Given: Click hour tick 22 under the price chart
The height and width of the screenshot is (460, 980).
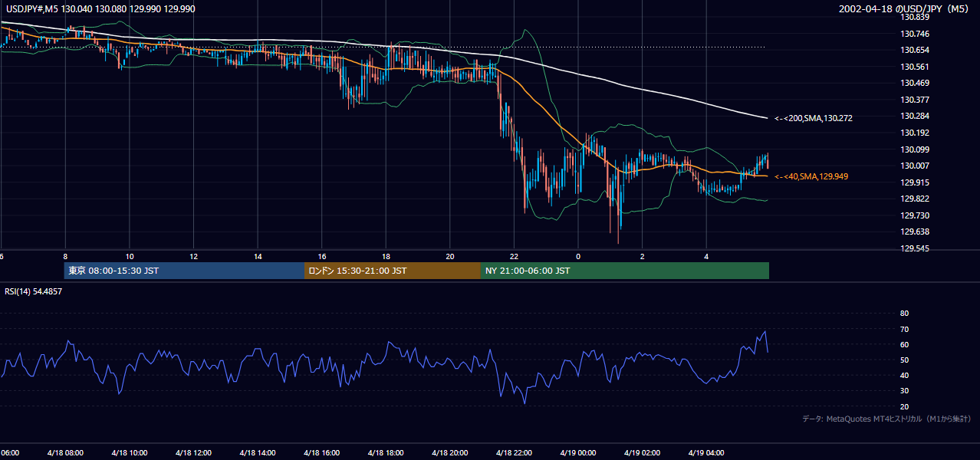Looking at the screenshot, I should pos(515,256).
